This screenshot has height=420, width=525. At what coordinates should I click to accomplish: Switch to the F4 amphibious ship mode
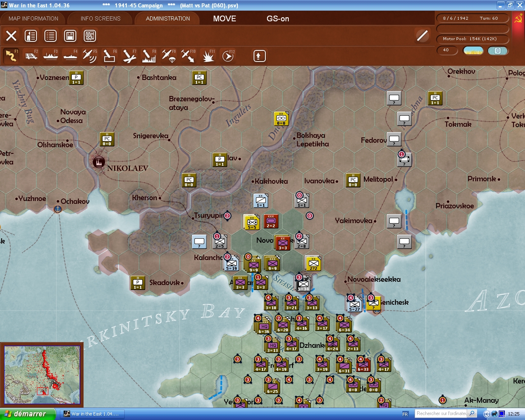point(71,56)
